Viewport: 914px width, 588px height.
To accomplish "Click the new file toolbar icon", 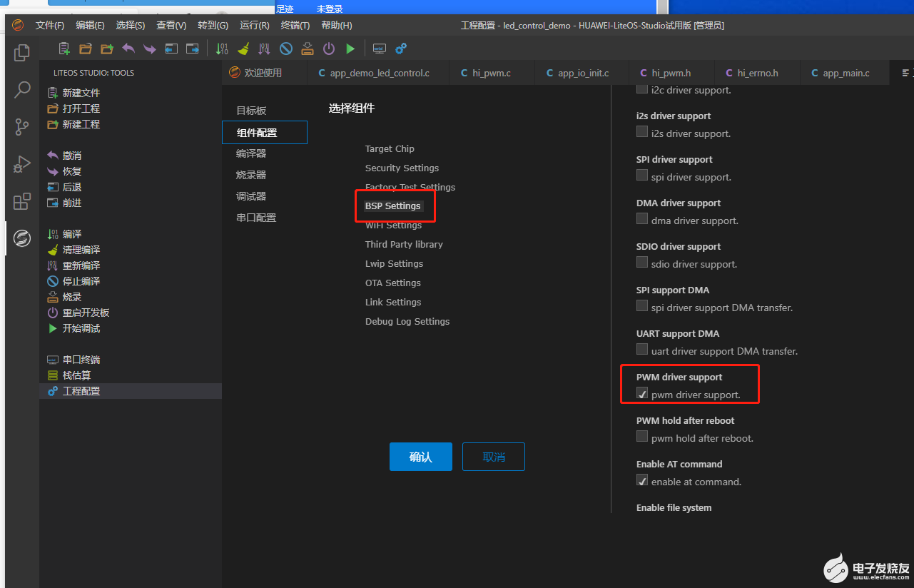I will point(64,49).
